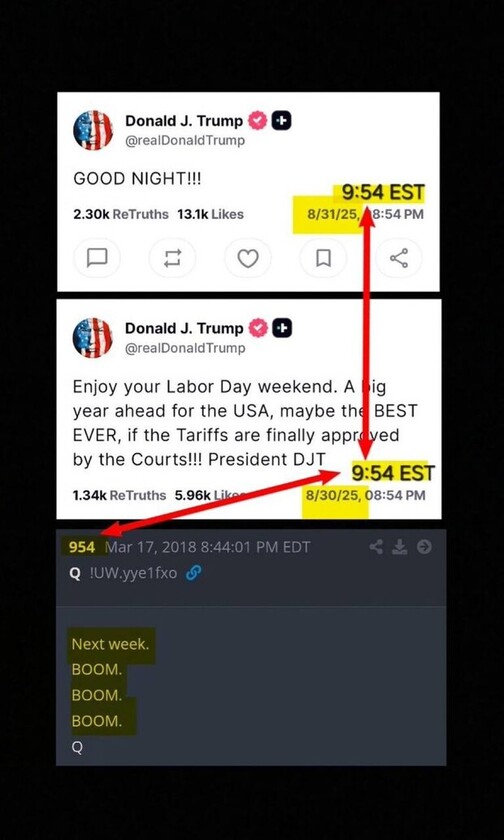Click the reply comment icon on first post

click(x=97, y=258)
